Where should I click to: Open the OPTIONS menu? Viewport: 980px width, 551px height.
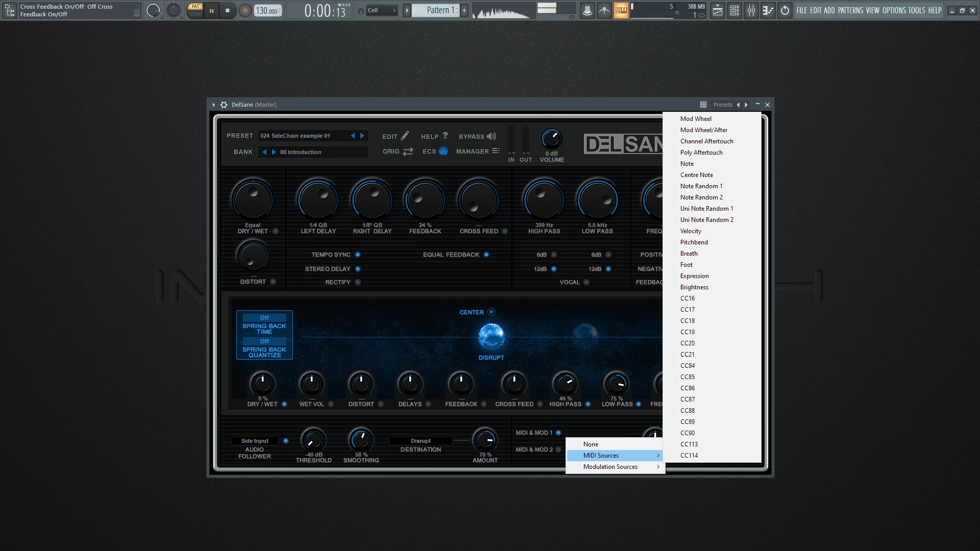tap(894, 10)
